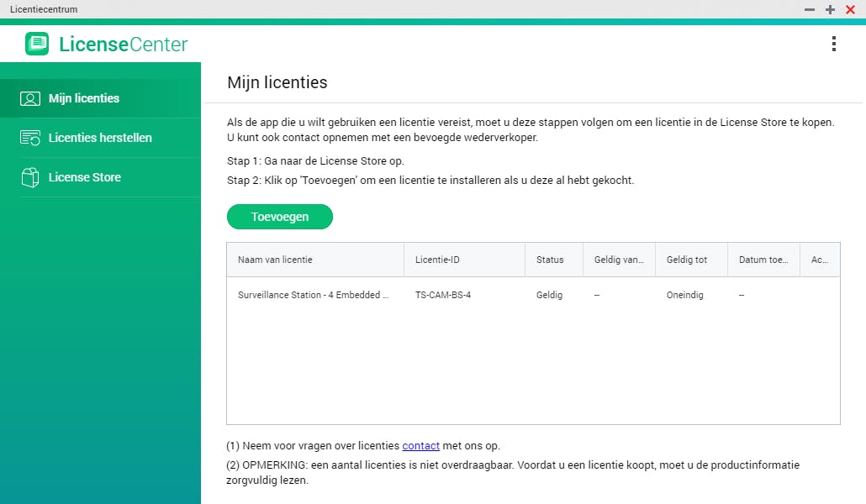Screen dimensions: 866x504
Task: Follow the contact hyperlink
Action: [x=420, y=446]
